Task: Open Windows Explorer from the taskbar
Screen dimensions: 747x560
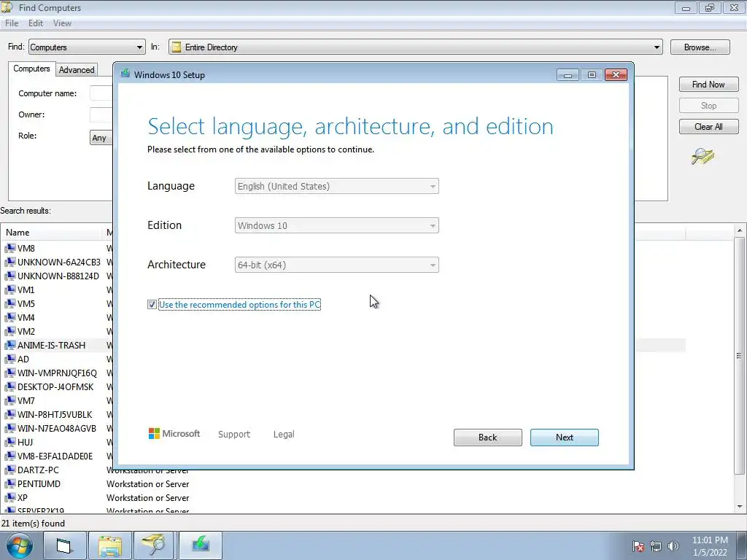Action: click(110, 545)
